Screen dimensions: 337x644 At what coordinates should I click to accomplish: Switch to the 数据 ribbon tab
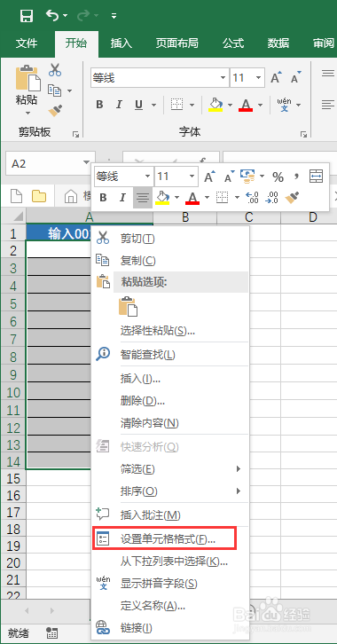(x=278, y=43)
